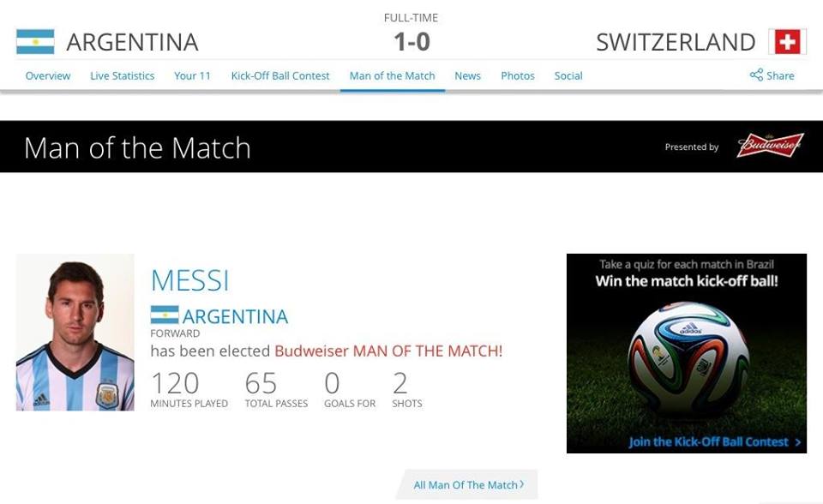Click the Budweiser sponsor logo
Image resolution: width=823 pixels, height=504 pixels.
pyautogui.click(x=770, y=147)
